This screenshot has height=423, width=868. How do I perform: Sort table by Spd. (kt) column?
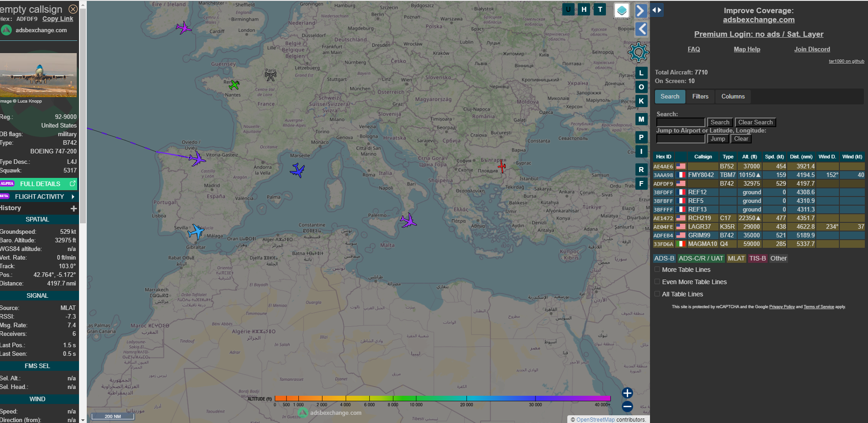774,157
